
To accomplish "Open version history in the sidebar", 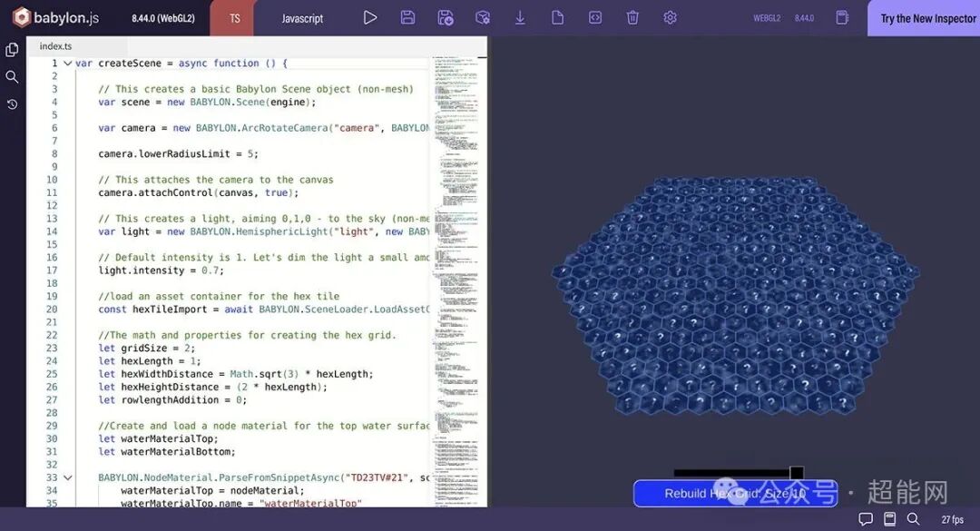I will [12, 103].
